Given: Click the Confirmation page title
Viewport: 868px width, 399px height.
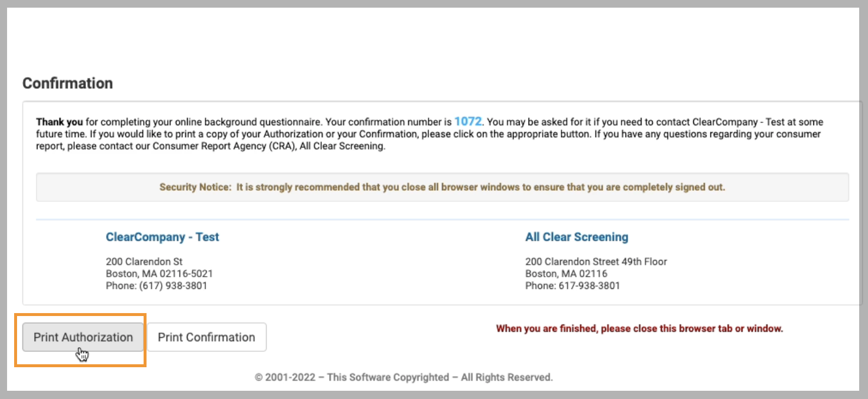Looking at the screenshot, I should (x=68, y=83).
